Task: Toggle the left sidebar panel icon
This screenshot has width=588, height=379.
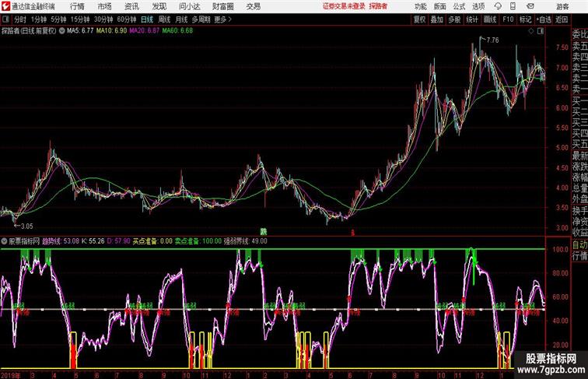Action: click(x=5, y=19)
